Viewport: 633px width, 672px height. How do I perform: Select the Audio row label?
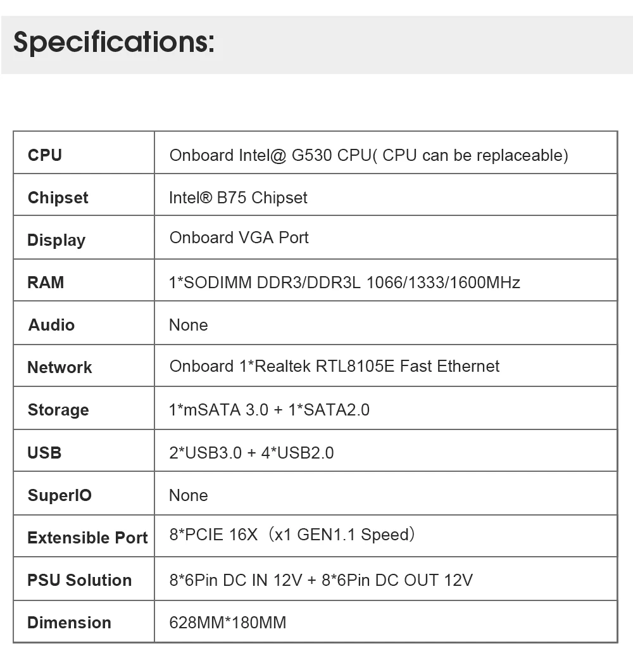pyautogui.click(x=51, y=325)
